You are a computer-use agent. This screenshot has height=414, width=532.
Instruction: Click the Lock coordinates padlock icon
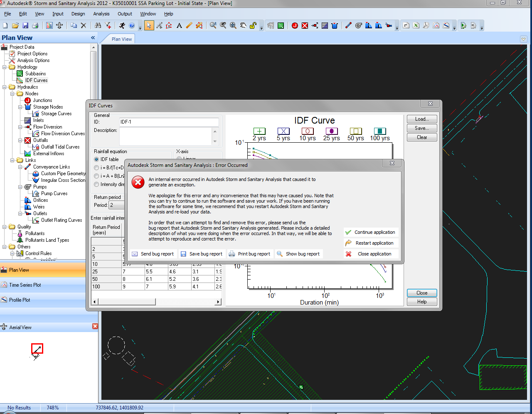point(253,25)
